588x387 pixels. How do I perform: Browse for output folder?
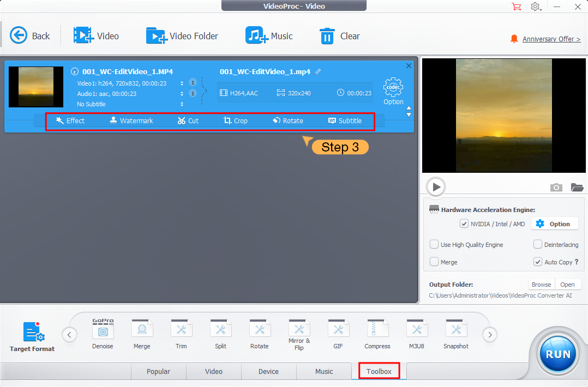point(541,285)
